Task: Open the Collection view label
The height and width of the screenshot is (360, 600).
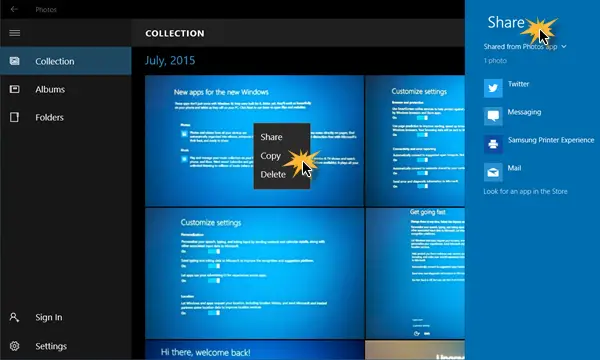Action: coord(55,61)
